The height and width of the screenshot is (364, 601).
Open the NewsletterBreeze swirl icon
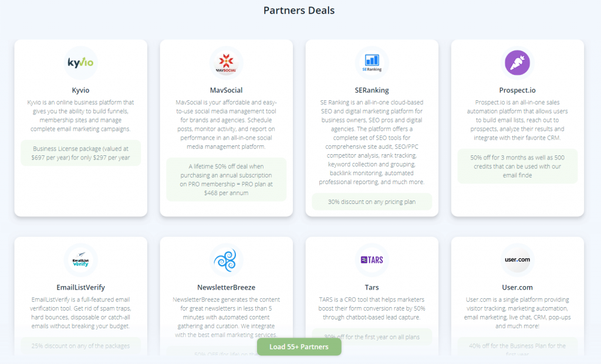226,260
